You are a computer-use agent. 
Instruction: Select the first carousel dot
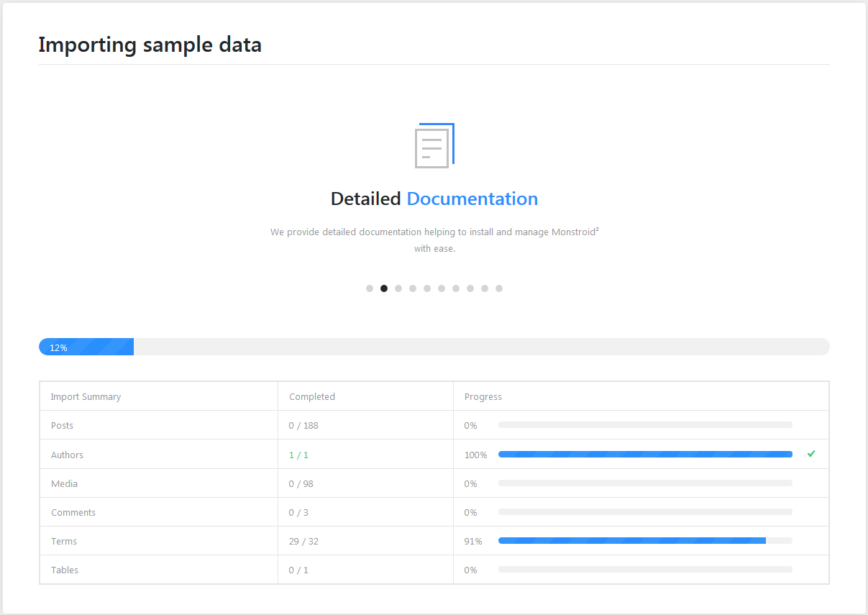point(370,288)
